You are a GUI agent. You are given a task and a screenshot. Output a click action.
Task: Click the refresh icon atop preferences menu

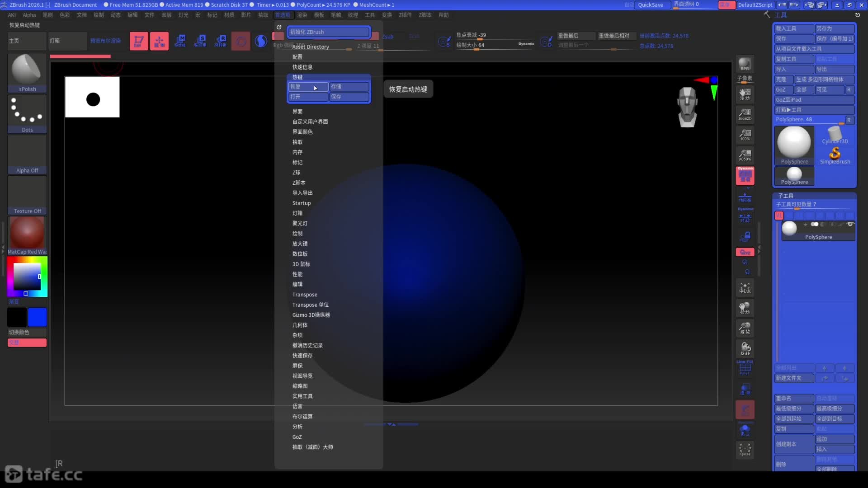click(x=279, y=27)
